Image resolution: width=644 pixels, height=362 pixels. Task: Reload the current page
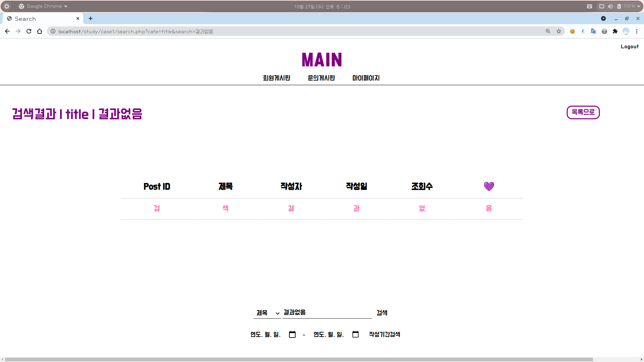(x=29, y=31)
